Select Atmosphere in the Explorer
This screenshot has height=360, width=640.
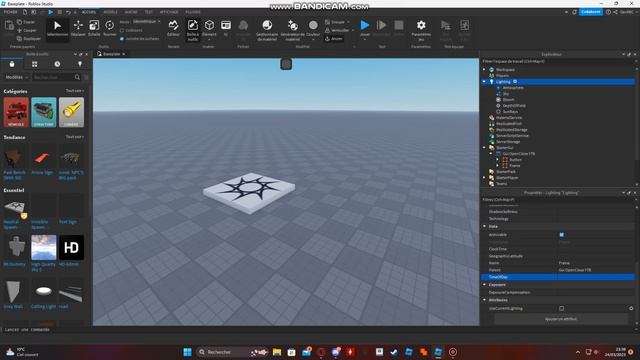coord(513,88)
